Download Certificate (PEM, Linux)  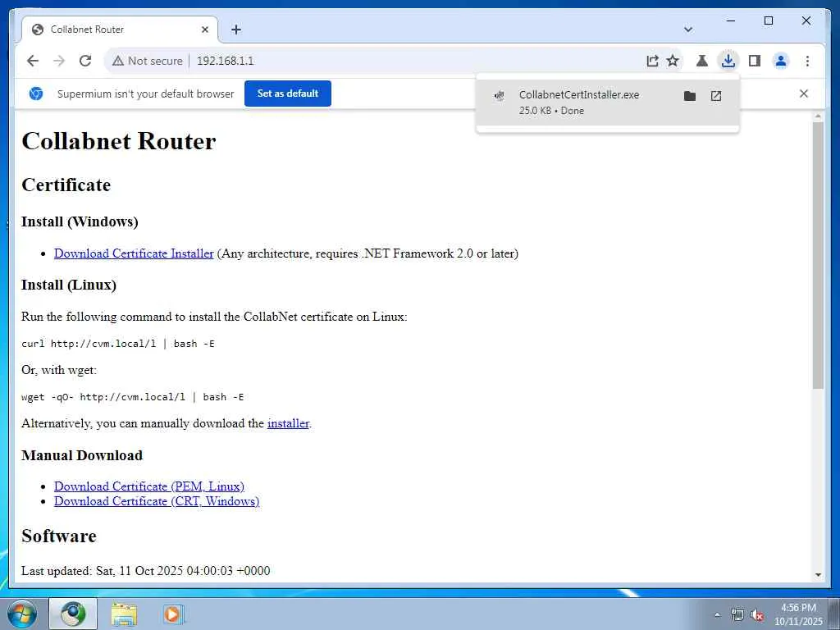[149, 486]
